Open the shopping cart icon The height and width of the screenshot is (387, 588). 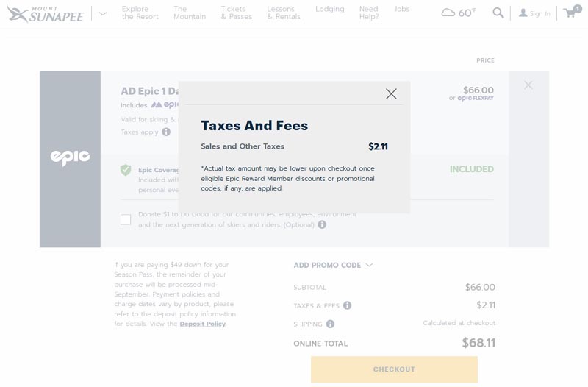(x=571, y=13)
